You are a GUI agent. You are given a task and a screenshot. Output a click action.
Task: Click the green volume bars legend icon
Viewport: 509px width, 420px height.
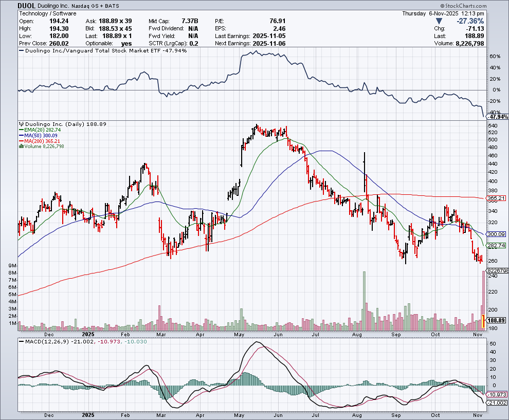21,147
